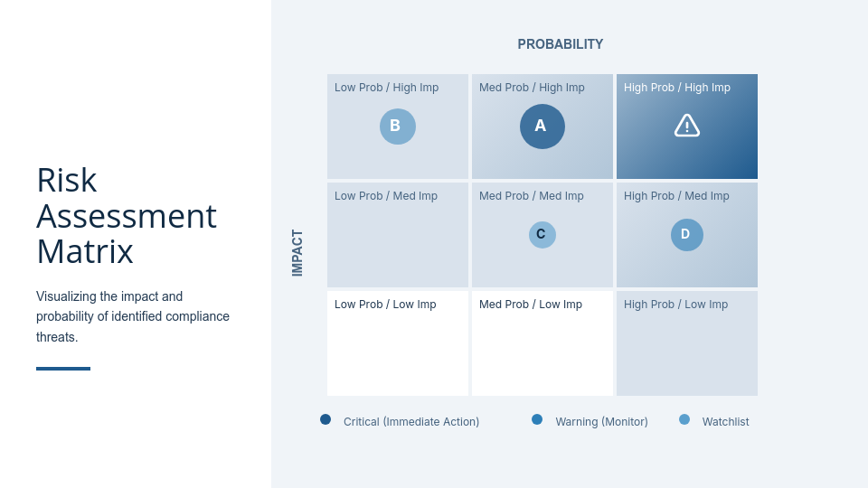Click the Risk Assessment Matrix title

coord(127,216)
